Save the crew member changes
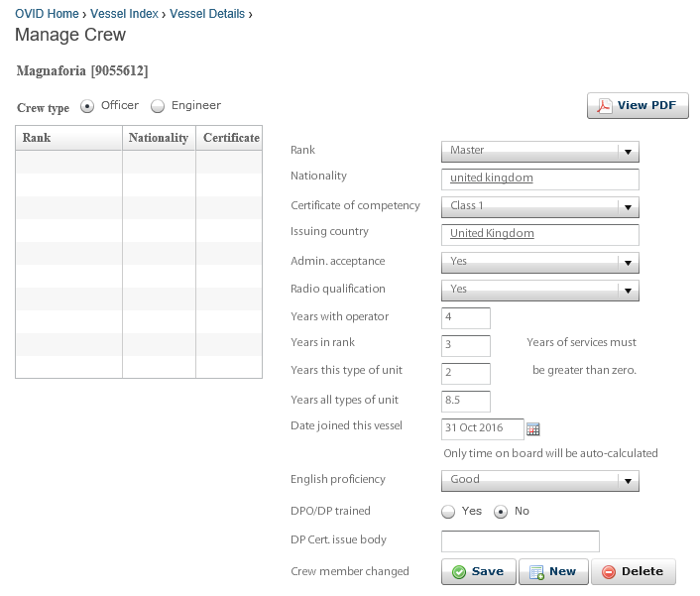Image resolution: width=700 pixels, height=596 pixels. [479, 571]
